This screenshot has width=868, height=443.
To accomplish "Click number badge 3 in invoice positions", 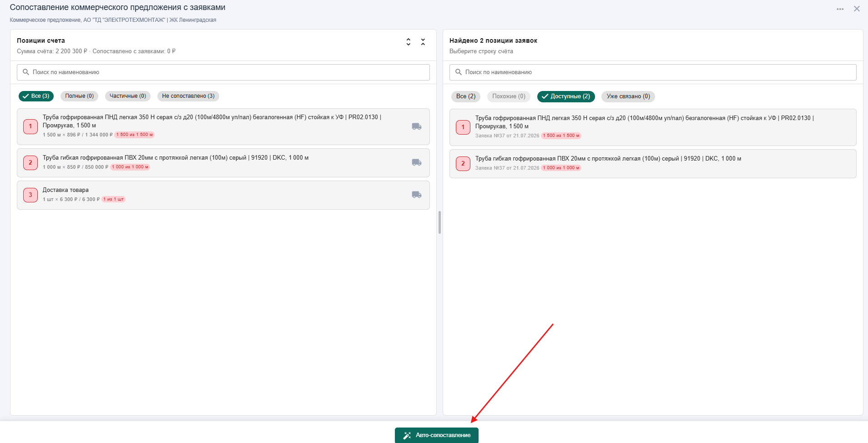I will pos(30,195).
